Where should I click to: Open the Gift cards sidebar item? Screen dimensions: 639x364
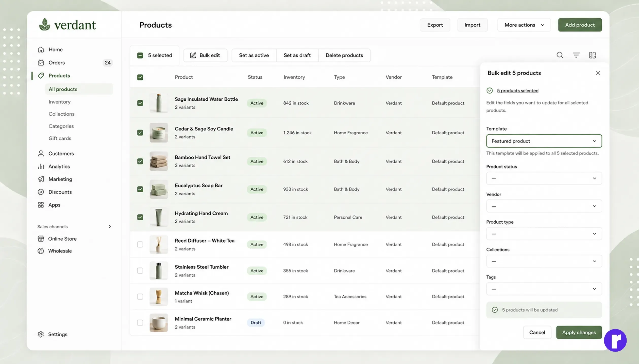tap(60, 138)
